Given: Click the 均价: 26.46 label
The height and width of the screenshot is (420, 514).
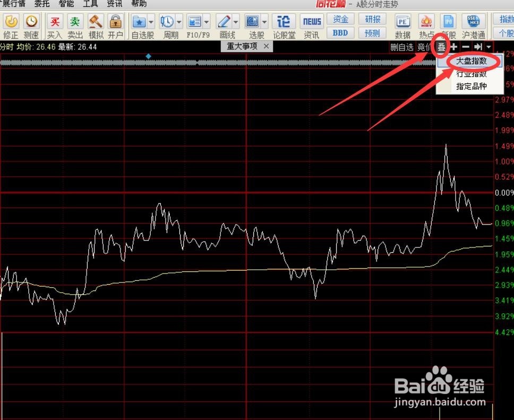Looking at the screenshot, I should (36, 47).
